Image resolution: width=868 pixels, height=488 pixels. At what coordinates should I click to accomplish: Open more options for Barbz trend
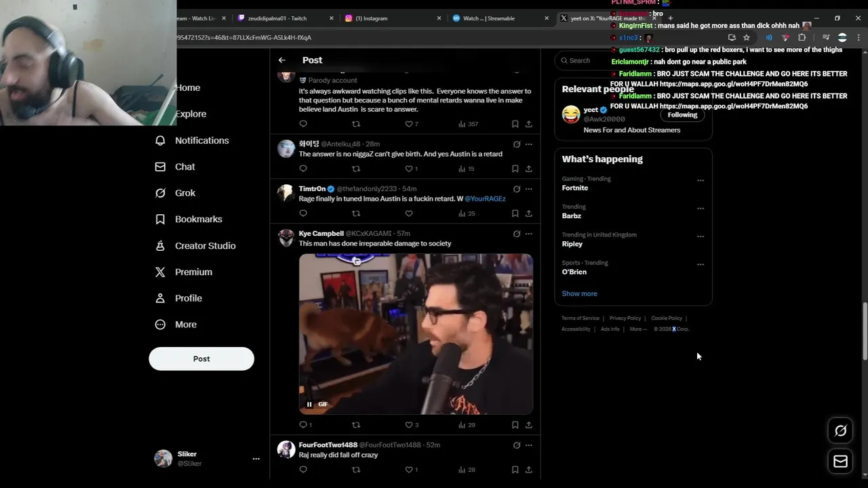pyautogui.click(x=701, y=209)
